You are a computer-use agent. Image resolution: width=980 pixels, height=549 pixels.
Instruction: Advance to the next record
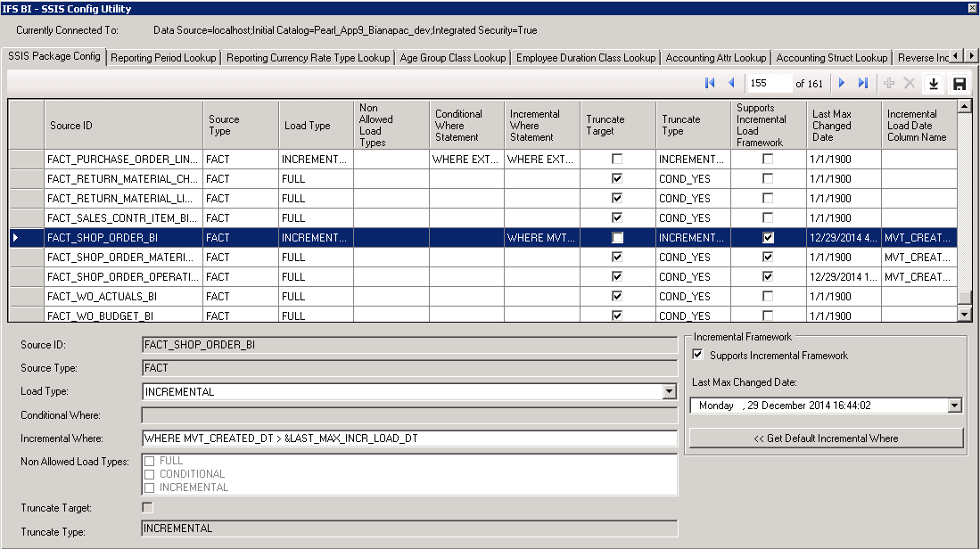click(x=841, y=83)
